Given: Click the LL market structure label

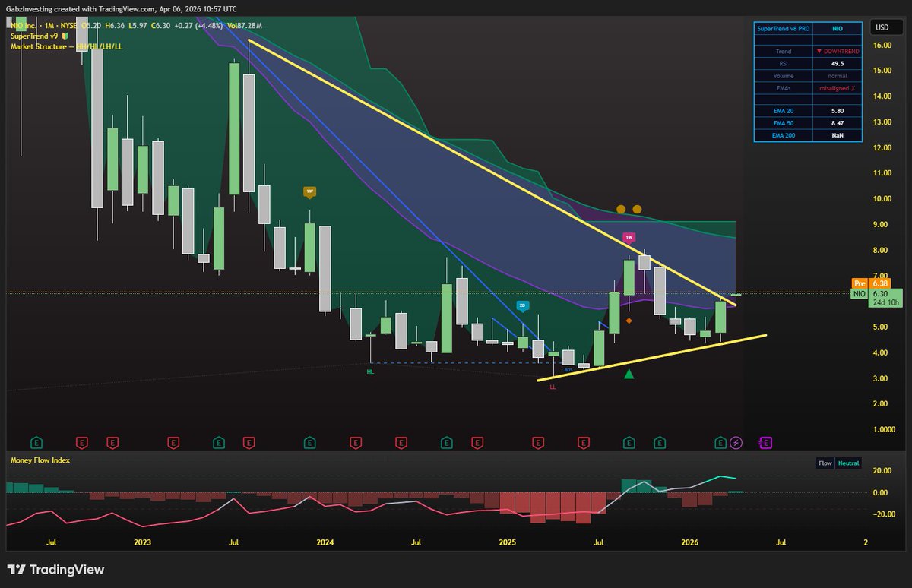Looking at the screenshot, I should 553,387.
